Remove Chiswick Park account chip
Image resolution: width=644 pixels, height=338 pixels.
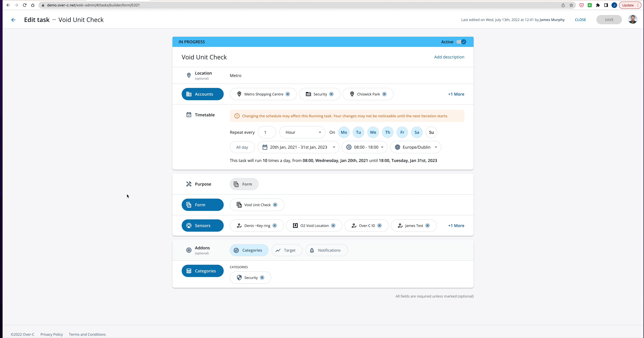pos(384,94)
